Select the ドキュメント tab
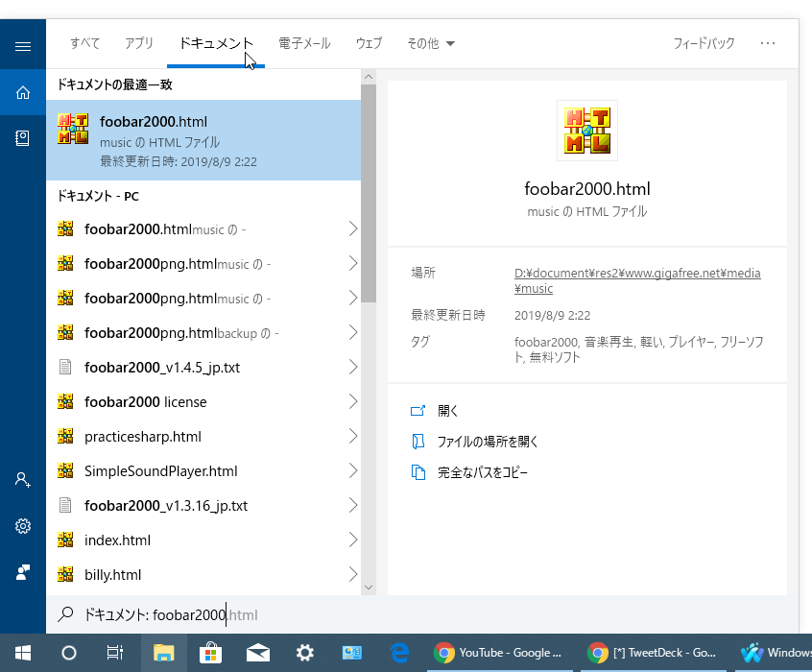812x672 pixels. [216, 43]
